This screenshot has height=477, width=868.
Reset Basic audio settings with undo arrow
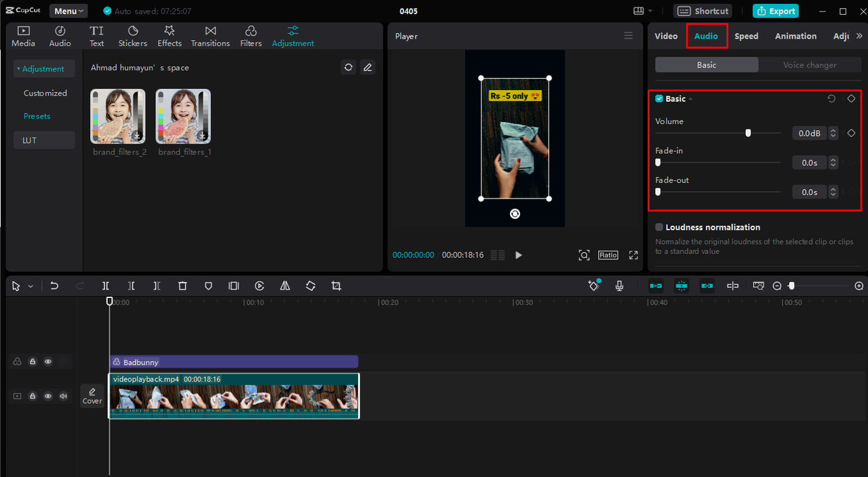point(831,99)
